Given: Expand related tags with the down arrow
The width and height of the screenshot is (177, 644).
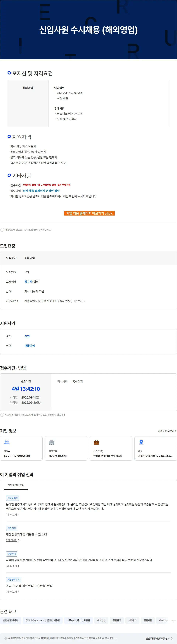Looking at the screenshot, I should click(173, 621).
